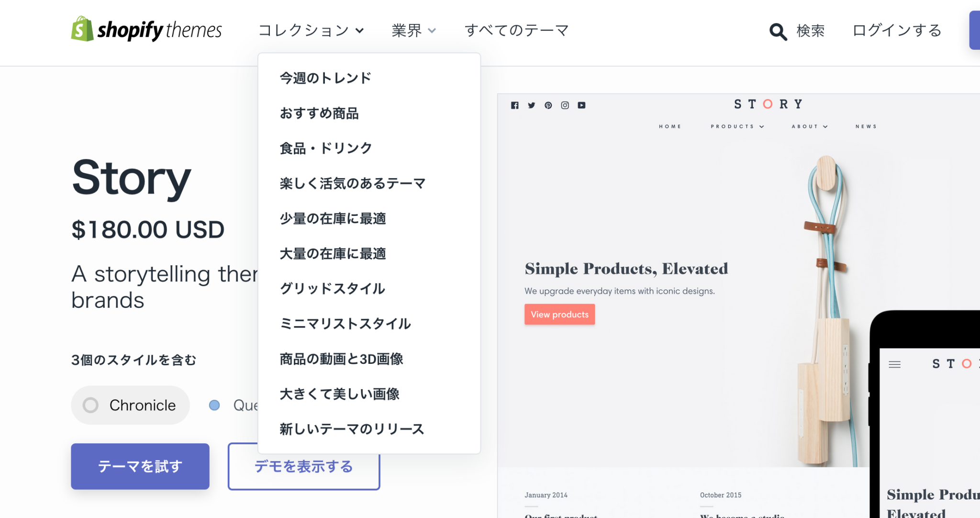Open the 業界 dropdown menu
980x518 pixels.
pos(413,30)
